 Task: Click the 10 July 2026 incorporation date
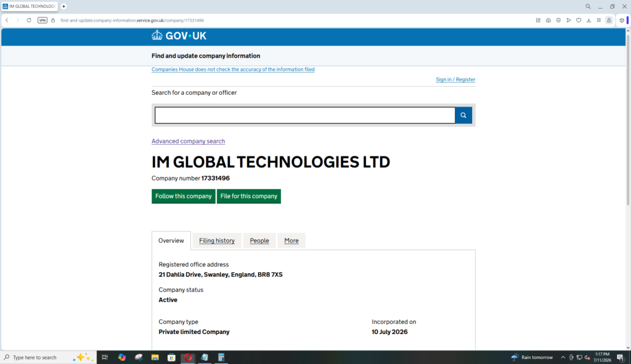tap(389, 332)
